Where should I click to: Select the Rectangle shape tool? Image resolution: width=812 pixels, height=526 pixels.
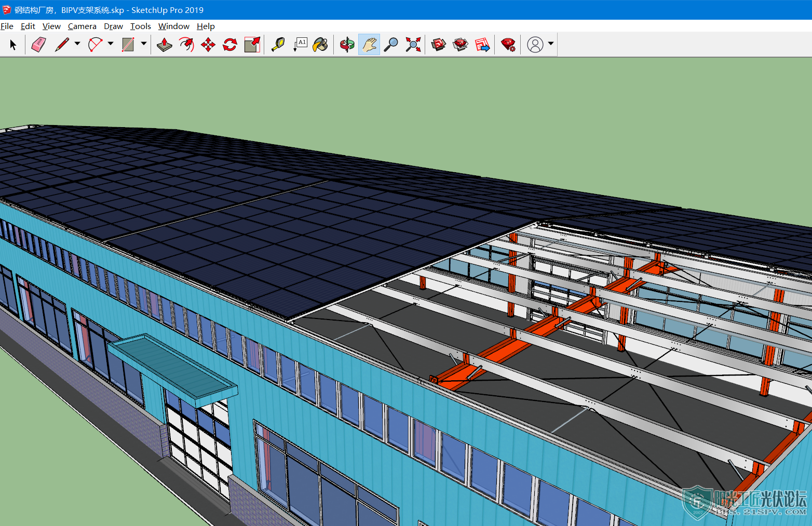click(128, 45)
